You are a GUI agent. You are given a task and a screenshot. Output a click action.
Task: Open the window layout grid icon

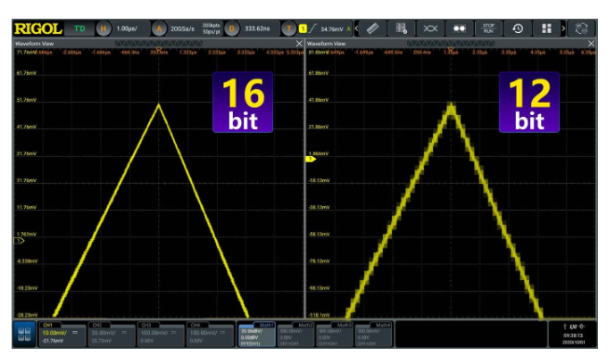point(546,29)
